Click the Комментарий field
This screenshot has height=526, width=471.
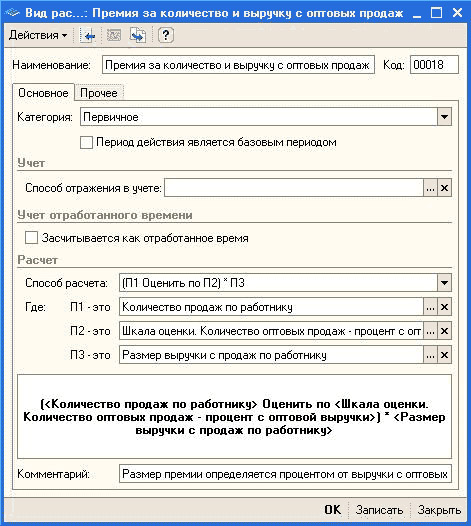285,474
